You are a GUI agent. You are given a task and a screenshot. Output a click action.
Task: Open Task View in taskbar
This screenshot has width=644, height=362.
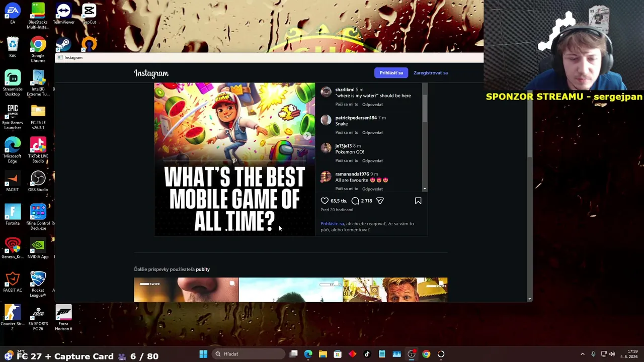coord(294,354)
